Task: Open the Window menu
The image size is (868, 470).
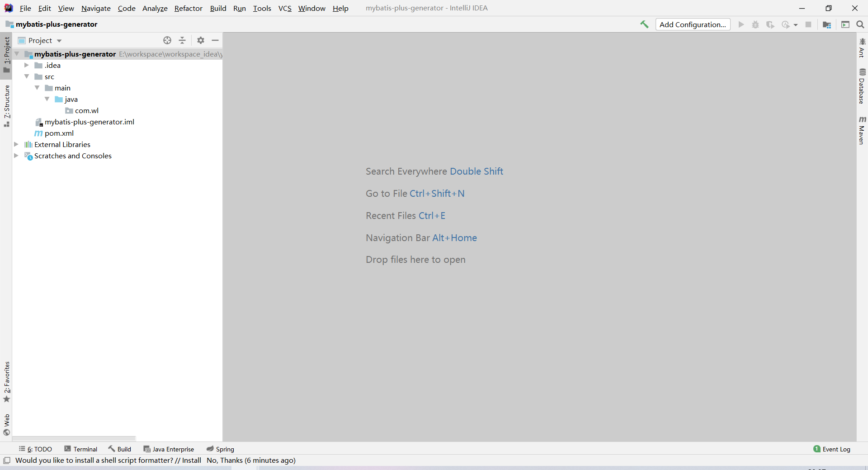Action: tap(311, 8)
